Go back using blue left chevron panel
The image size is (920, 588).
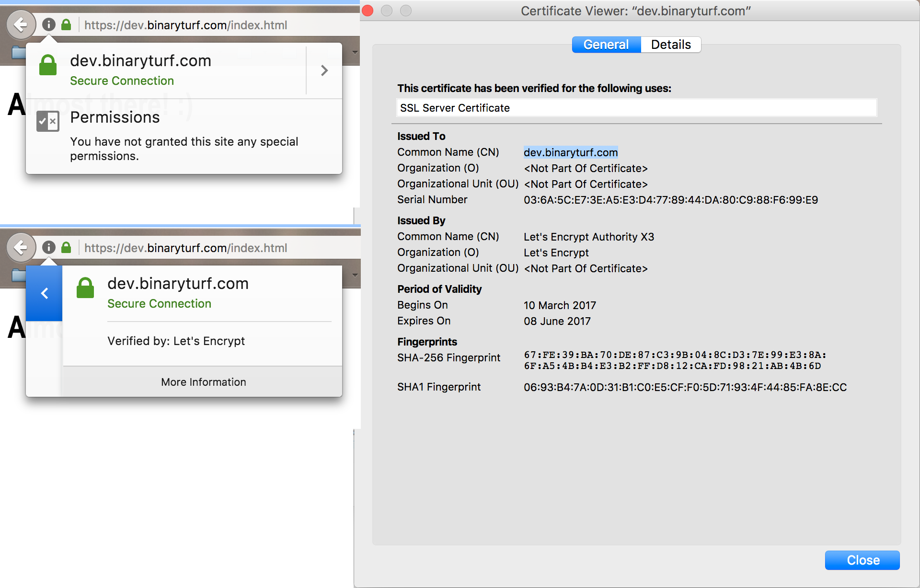click(x=44, y=293)
